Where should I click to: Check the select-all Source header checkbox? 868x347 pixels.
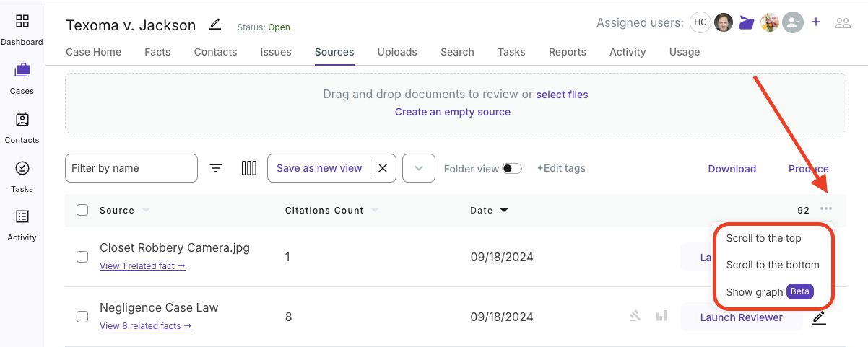(82, 210)
